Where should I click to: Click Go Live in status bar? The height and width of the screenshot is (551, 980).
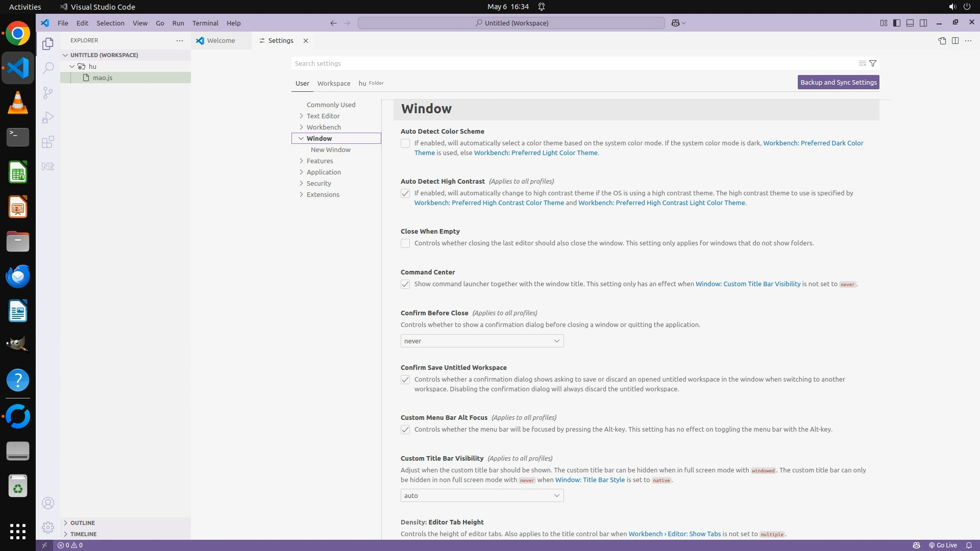(943, 545)
